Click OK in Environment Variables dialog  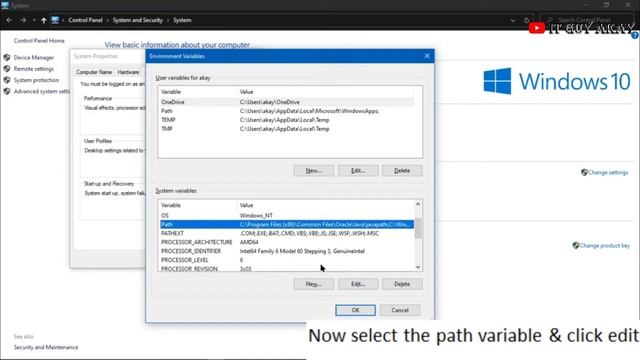click(x=356, y=310)
